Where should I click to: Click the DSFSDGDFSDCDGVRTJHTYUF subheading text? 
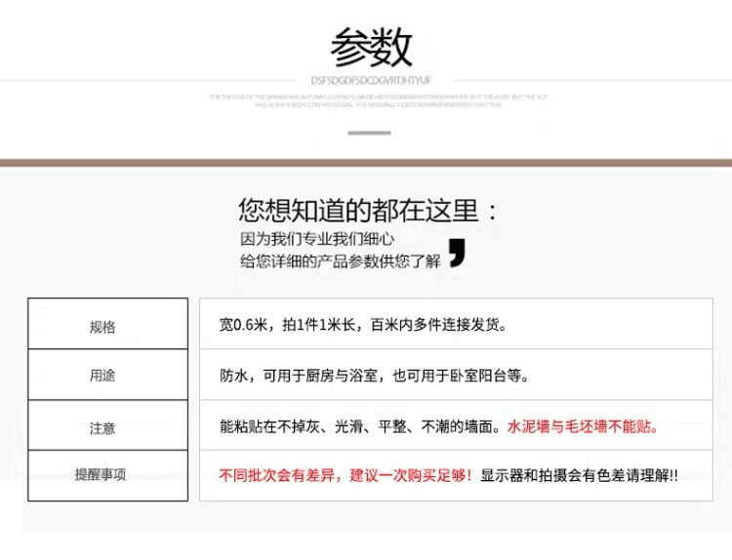(371, 81)
